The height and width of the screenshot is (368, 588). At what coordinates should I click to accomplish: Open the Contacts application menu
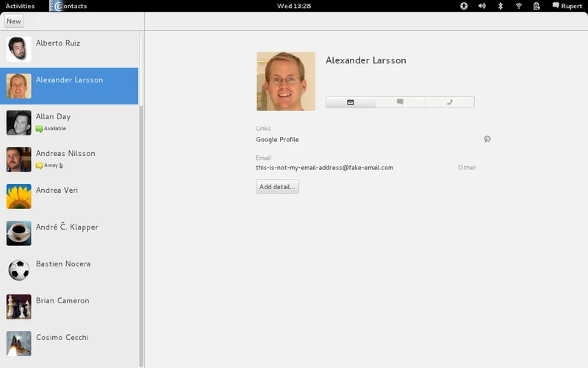(x=69, y=6)
